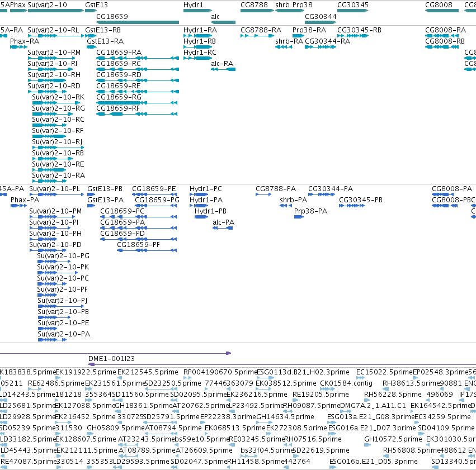Open transcript Su(var)2-10-RJ
The image size is (476, 470).
58,148
